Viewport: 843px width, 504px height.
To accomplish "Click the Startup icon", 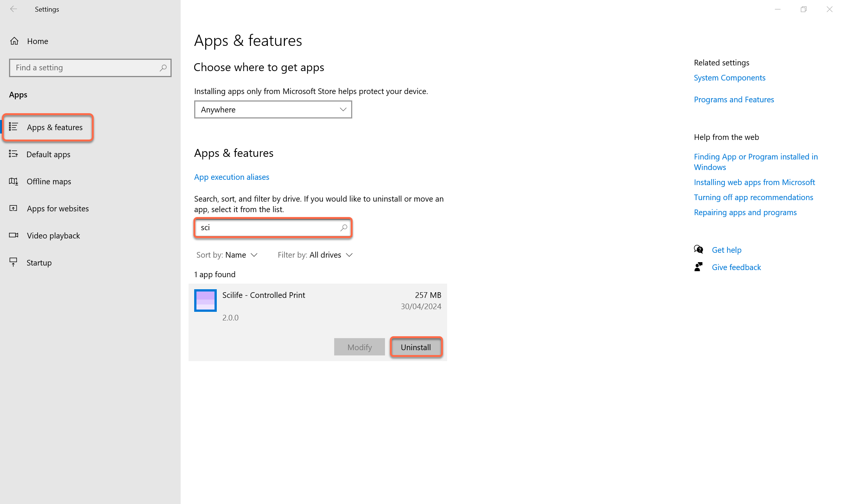I will [x=14, y=262].
